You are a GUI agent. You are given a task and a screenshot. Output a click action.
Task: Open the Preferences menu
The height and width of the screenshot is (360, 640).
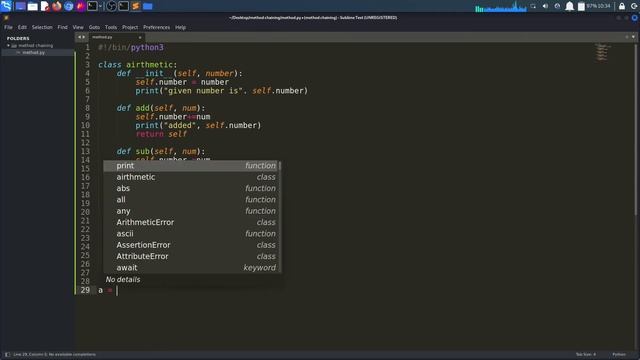pyautogui.click(x=156, y=27)
